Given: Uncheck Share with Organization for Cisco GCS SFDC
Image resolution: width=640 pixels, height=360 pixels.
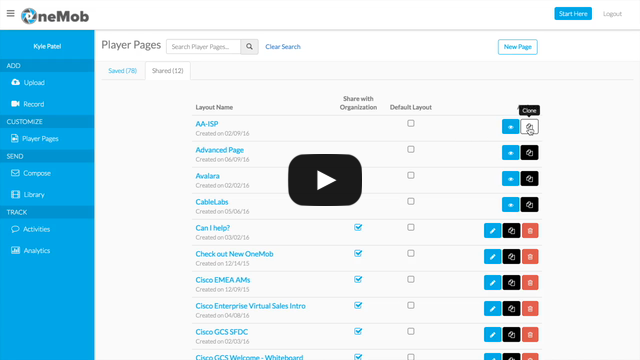Looking at the screenshot, I should 358,331.
